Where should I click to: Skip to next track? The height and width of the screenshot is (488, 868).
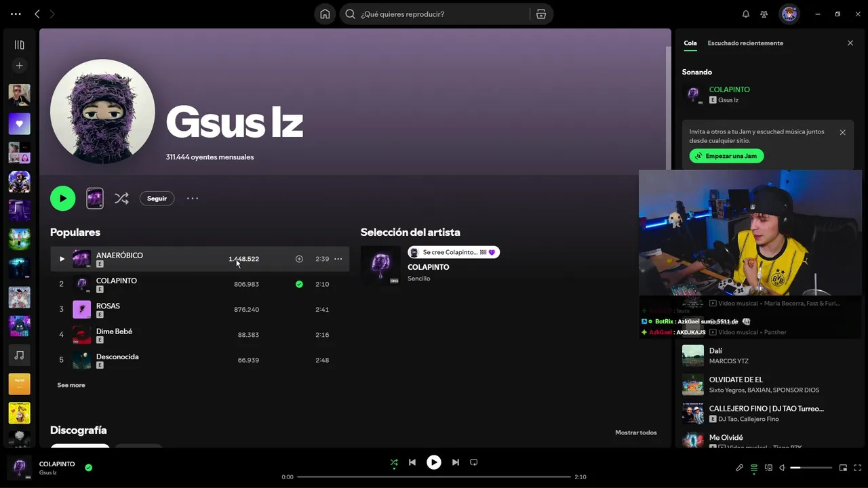pos(456,462)
